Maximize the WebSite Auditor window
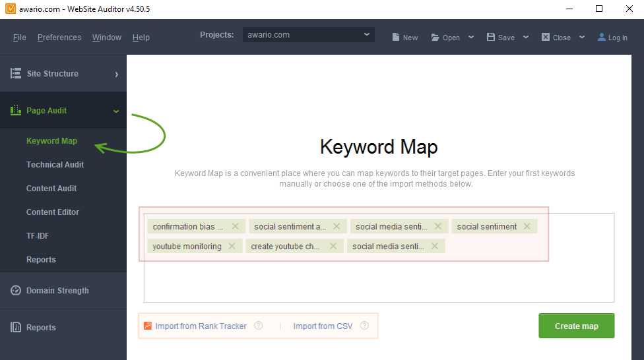644x360 pixels. tap(599, 9)
